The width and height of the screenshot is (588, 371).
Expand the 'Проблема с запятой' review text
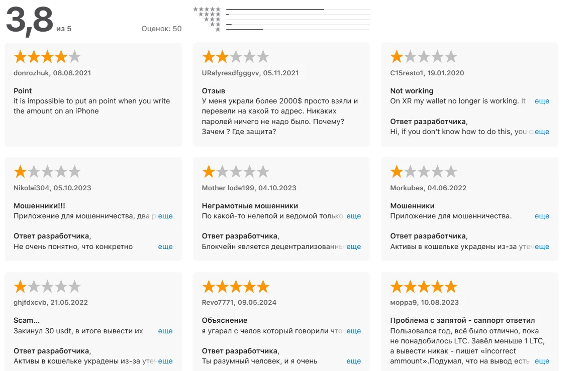pyautogui.click(x=542, y=361)
